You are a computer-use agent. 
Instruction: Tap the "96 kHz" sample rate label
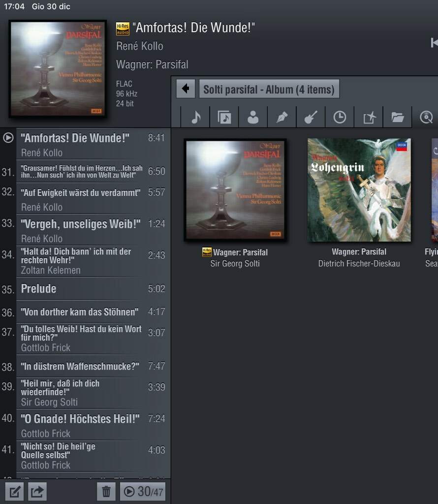(x=126, y=94)
